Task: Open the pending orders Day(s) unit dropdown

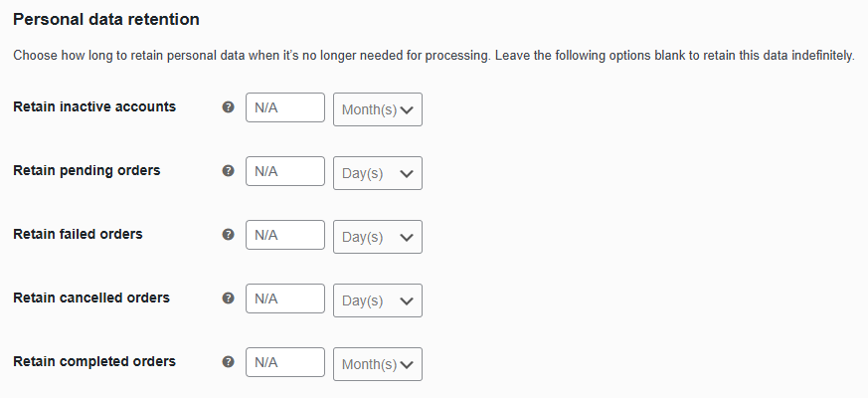Action: [379, 173]
